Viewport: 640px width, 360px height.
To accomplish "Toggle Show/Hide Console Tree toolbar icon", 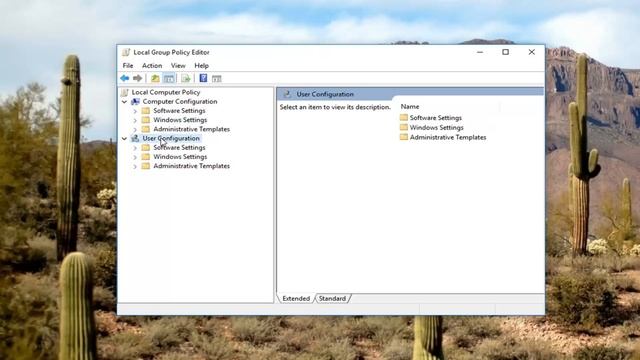I will 169,78.
